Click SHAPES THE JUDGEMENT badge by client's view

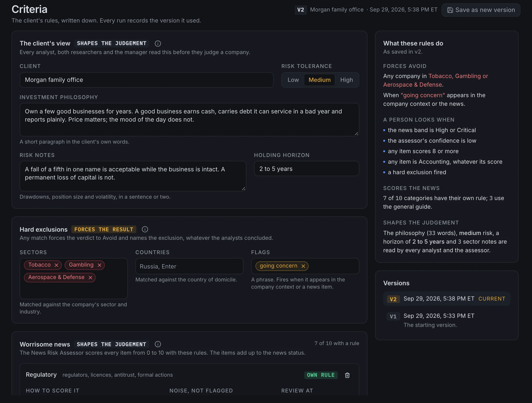point(112,43)
